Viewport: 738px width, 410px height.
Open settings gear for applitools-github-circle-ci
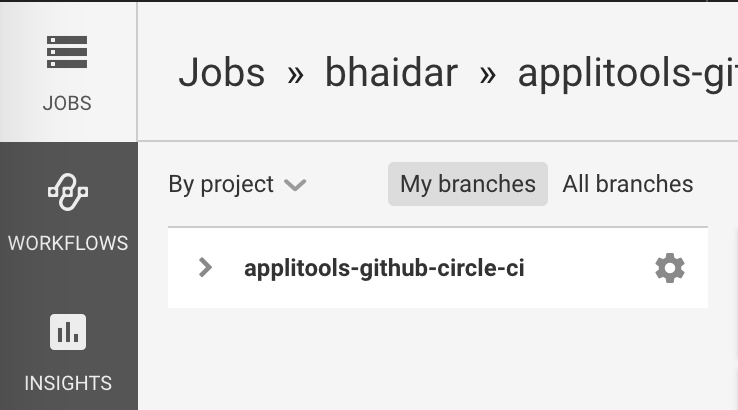[670, 268]
